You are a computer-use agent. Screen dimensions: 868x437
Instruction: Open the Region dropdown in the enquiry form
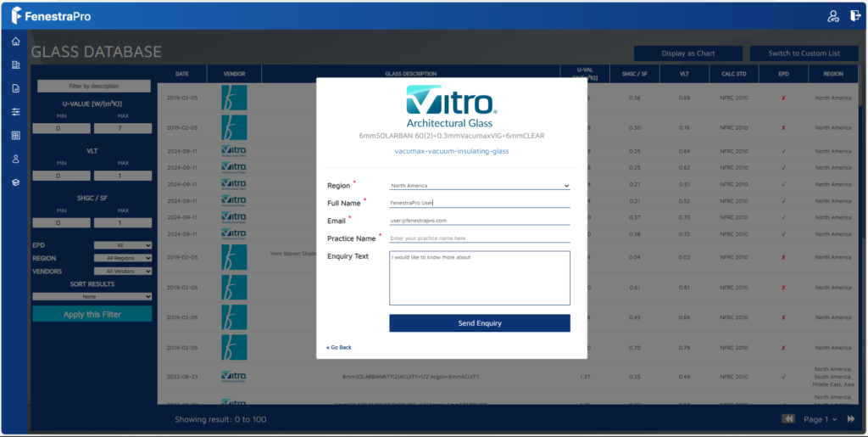pos(480,186)
